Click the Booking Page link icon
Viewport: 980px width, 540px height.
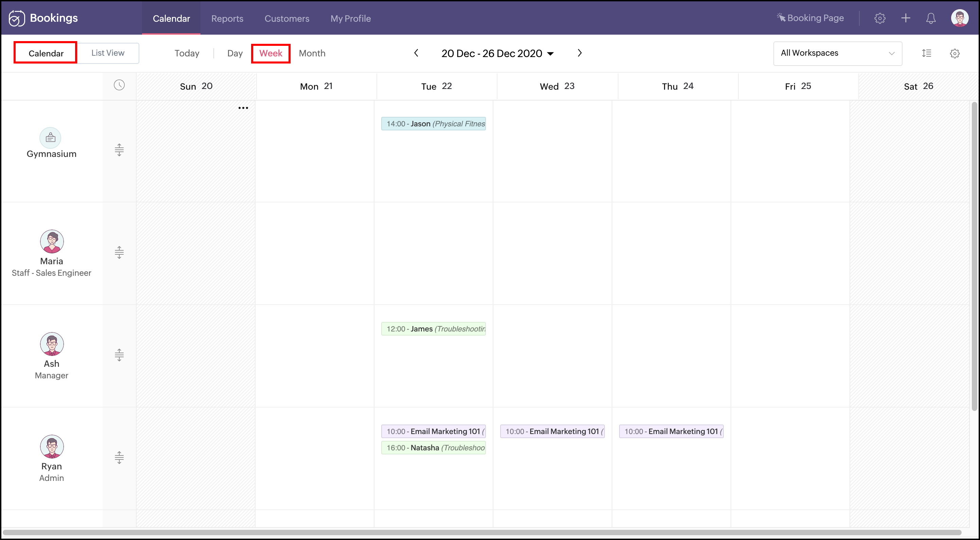pyautogui.click(x=781, y=18)
